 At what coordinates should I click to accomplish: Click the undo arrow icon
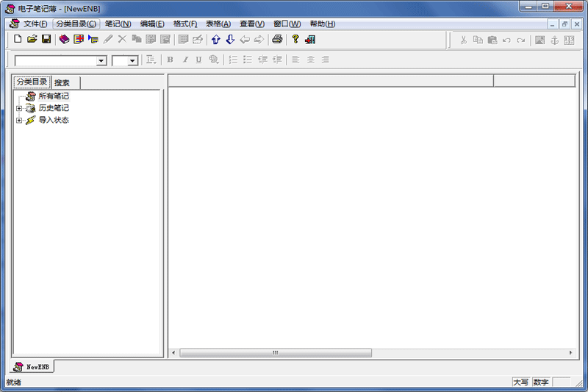coord(506,40)
